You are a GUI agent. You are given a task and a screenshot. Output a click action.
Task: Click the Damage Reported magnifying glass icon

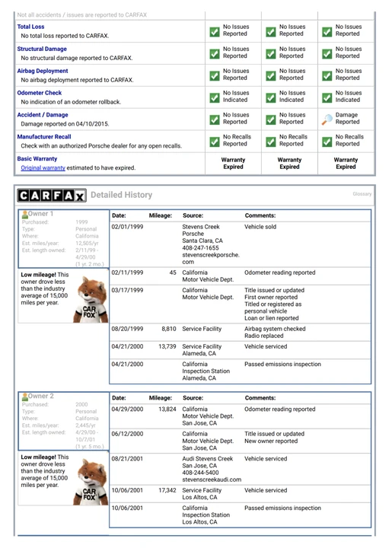click(x=327, y=119)
